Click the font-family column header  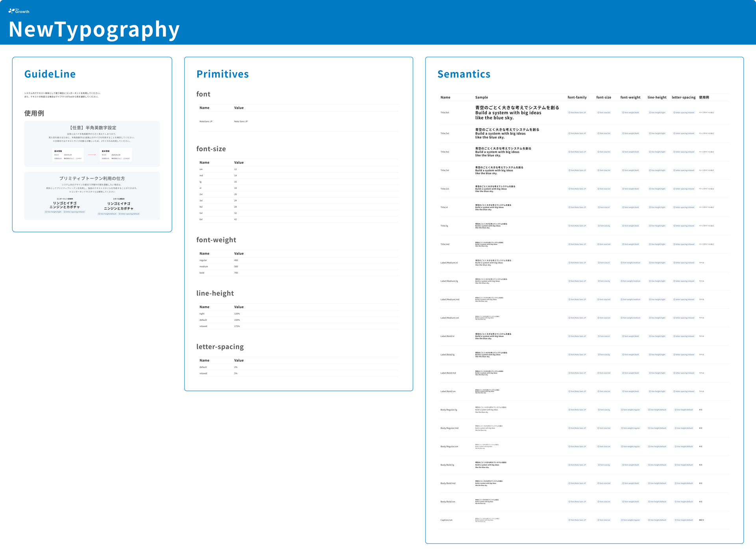577,97
